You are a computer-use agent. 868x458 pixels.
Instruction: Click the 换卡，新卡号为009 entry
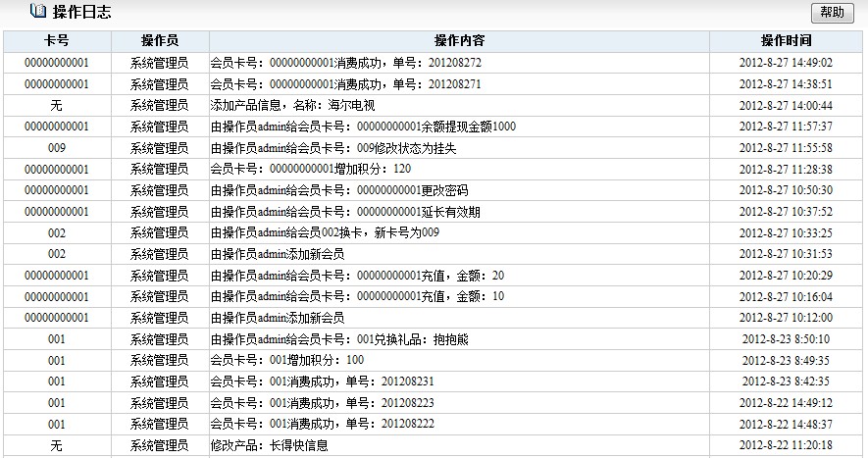pyautogui.click(x=325, y=233)
